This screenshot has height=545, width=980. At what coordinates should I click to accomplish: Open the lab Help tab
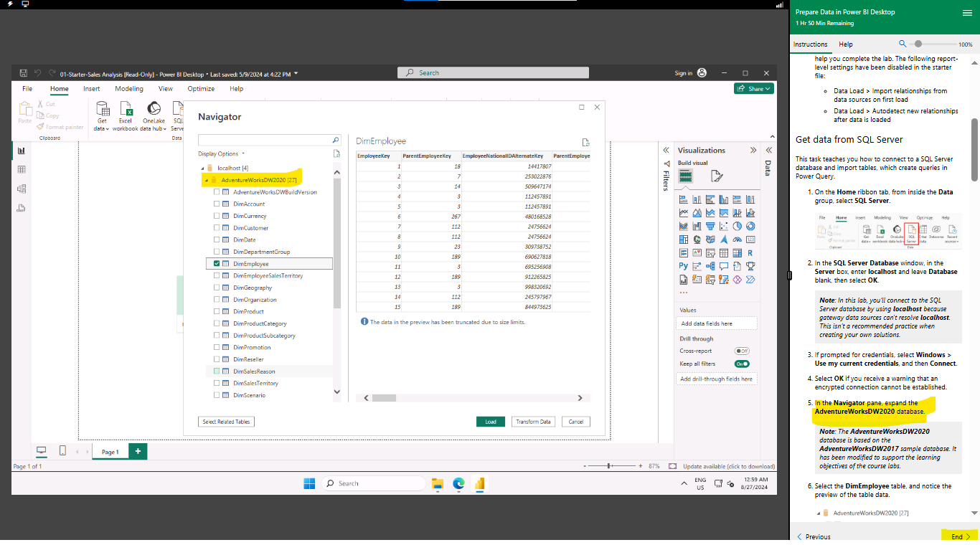click(x=846, y=44)
